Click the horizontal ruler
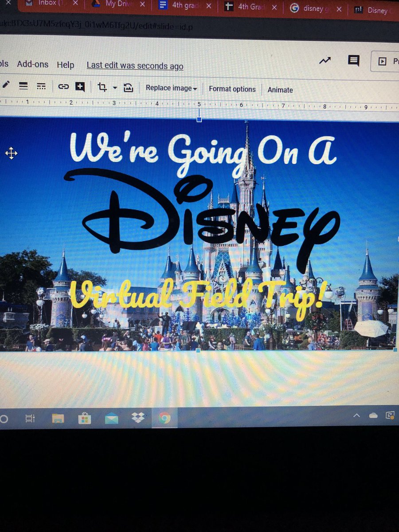The height and width of the screenshot is (532, 399). click(x=199, y=105)
